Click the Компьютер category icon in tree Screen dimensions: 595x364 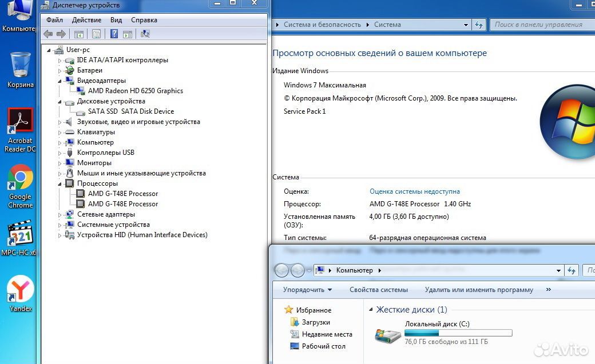(69, 142)
